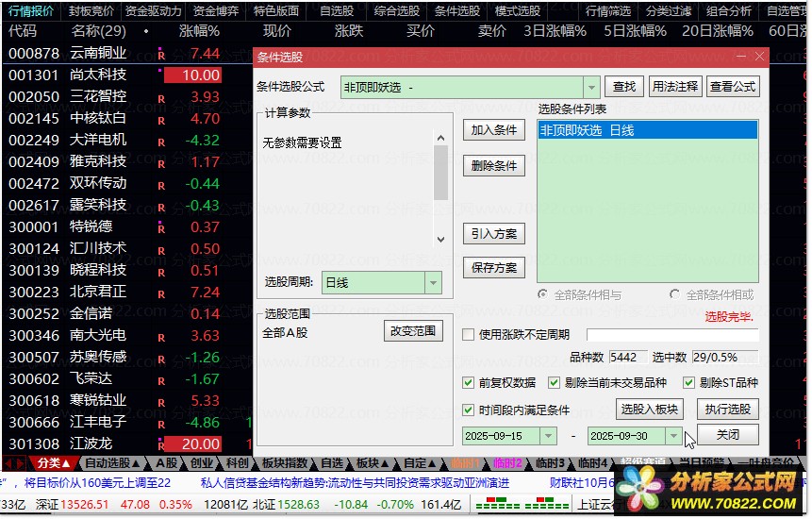
Task: Click the input field after 使用涨跌不定周期
Action: pyautogui.click(x=672, y=335)
